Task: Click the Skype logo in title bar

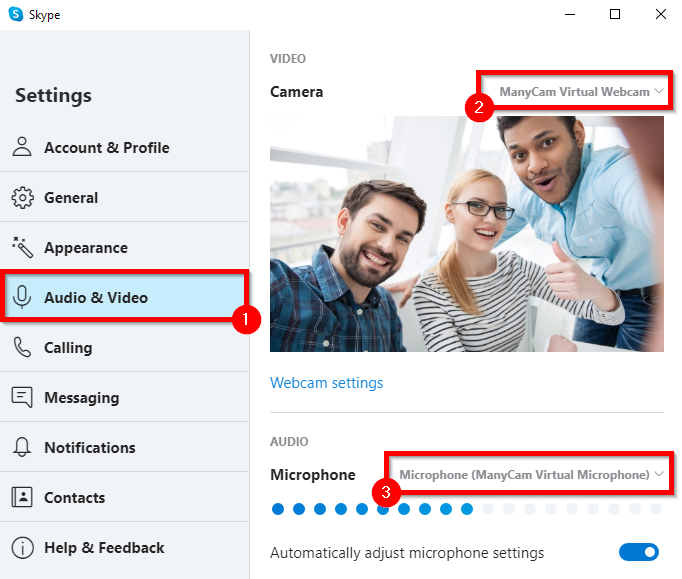Action: pyautogui.click(x=15, y=14)
